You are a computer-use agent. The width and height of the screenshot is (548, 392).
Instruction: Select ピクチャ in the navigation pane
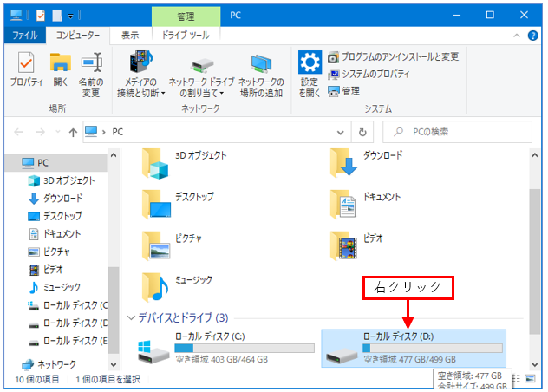coord(49,252)
